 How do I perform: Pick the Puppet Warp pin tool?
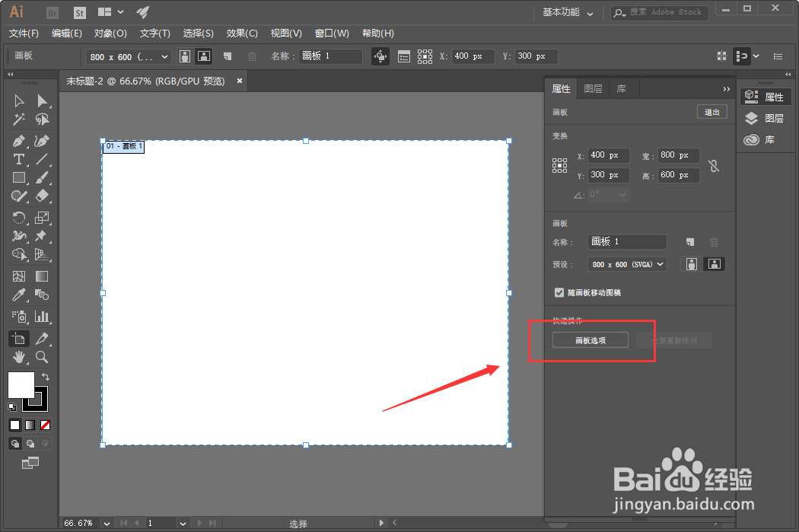[x=41, y=236]
